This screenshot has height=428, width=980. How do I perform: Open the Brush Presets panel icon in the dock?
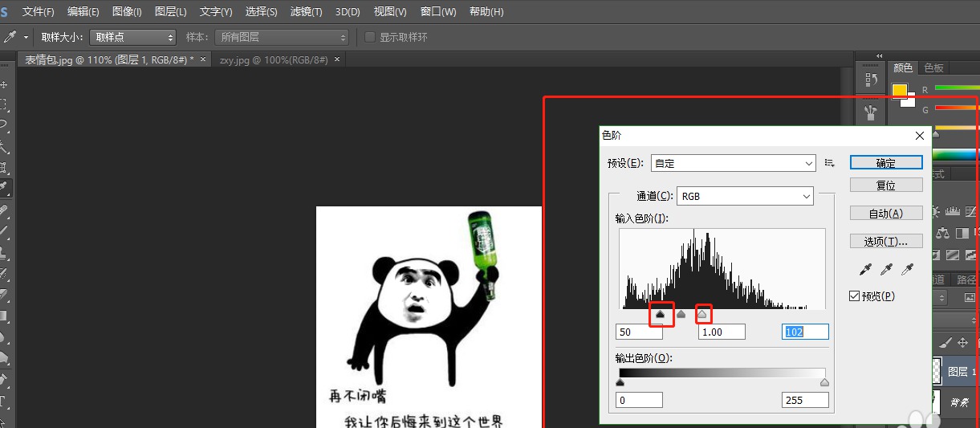[871, 111]
